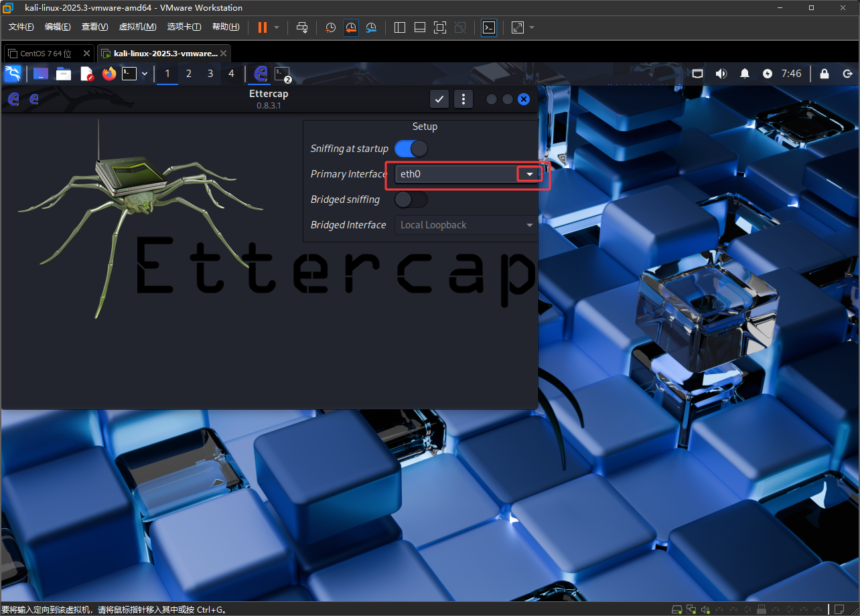Open the 虚拟机(M) menu in VMware
The height and width of the screenshot is (616, 860).
click(x=137, y=27)
